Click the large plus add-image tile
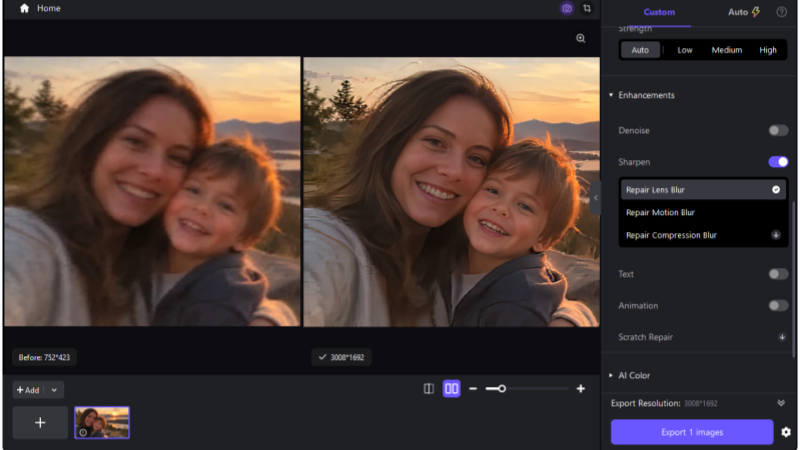 (x=40, y=422)
